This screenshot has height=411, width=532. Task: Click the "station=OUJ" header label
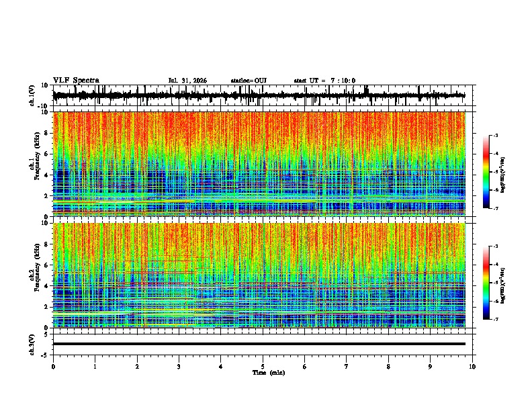pos(249,81)
